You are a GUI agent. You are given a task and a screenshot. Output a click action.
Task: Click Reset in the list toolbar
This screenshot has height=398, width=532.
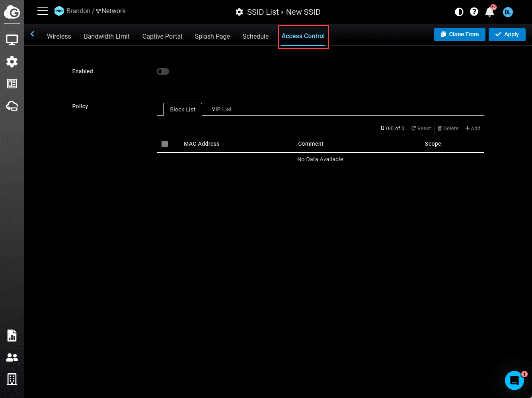point(421,128)
